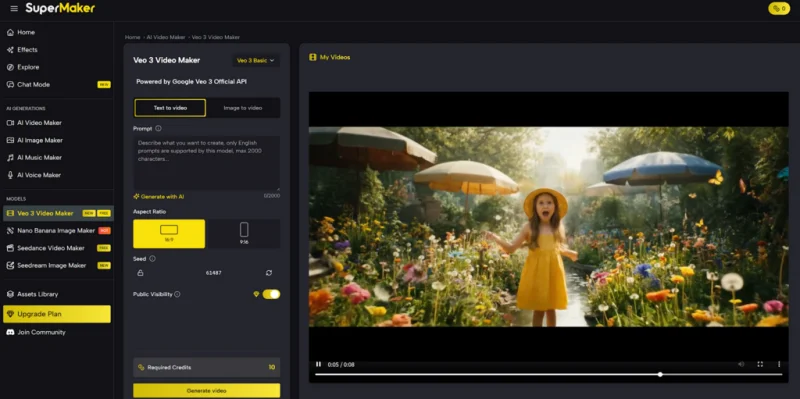
Task: Click the Seedance model icon
Action: pyautogui.click(x=10, y=248)
